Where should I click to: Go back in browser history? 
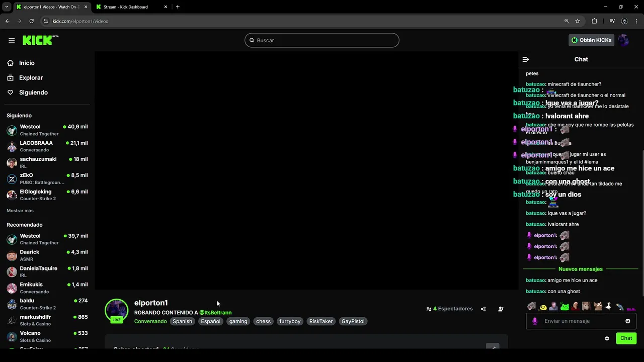pos(8,21)
